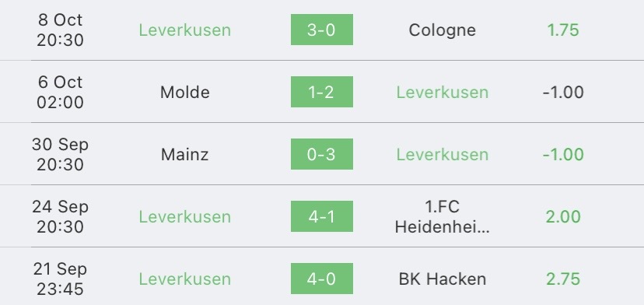The image size is (644, 305).
Task: Select Leverkusen in the Mainz match row
Action: click(443, 155)
